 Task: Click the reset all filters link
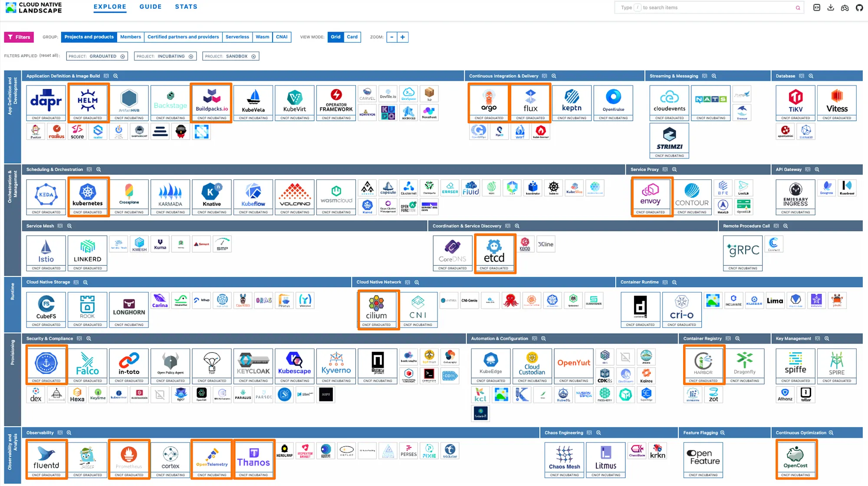(x=49, y=56)
